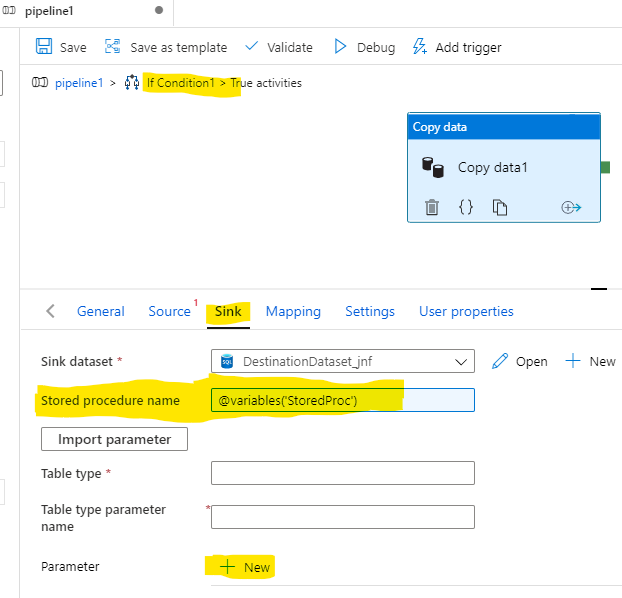Click the Stored procedure name label

pos(110,400)
